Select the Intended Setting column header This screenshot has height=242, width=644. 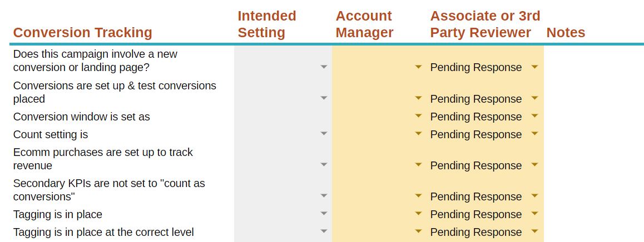point(267,24)
